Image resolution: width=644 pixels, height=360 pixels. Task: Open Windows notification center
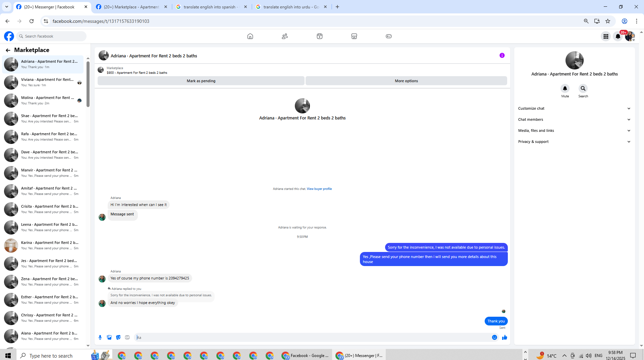633,356
